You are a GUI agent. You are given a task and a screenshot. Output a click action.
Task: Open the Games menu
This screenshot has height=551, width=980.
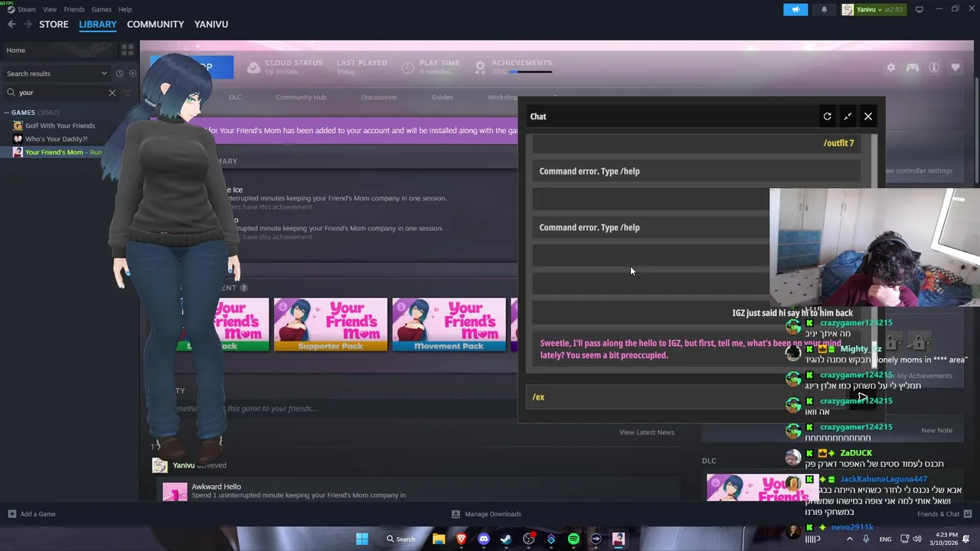pyautogui.click(x=101, y=9)
